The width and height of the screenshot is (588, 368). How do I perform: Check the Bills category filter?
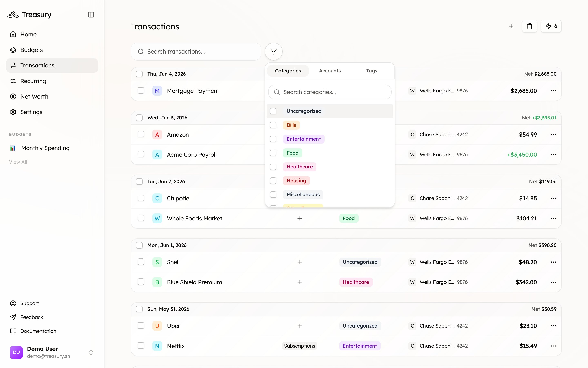click(273, 125)
